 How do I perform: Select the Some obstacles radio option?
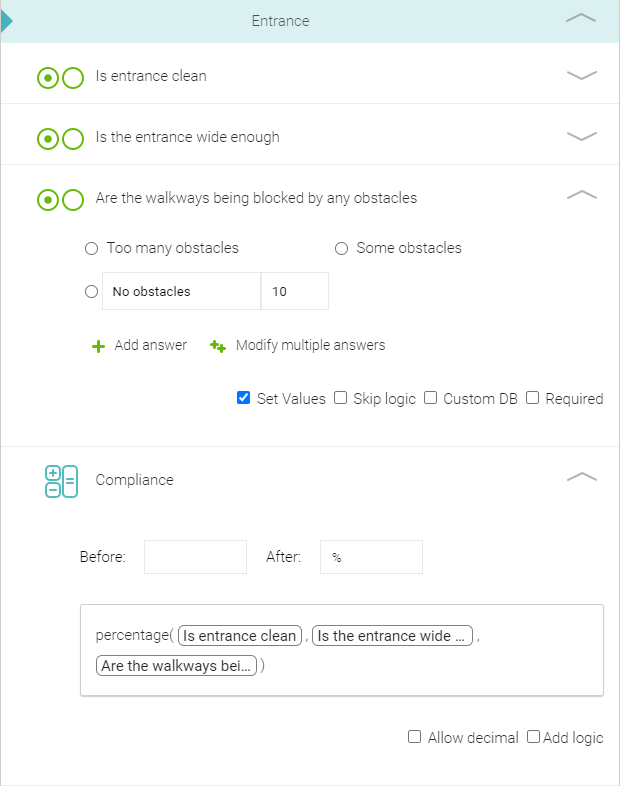341,249
